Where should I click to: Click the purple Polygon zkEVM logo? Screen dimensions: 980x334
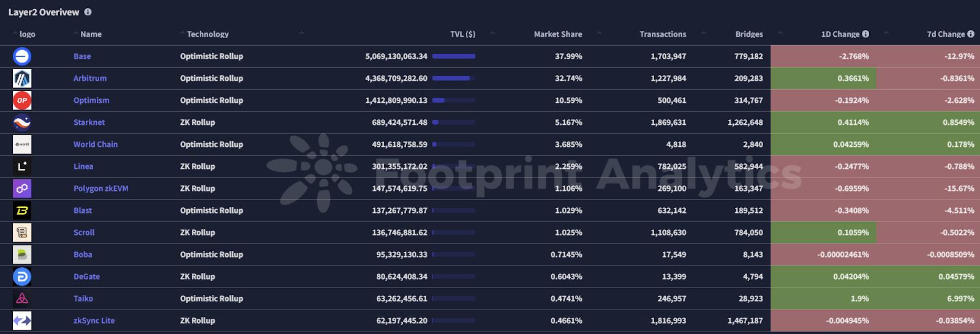point(22,188)
